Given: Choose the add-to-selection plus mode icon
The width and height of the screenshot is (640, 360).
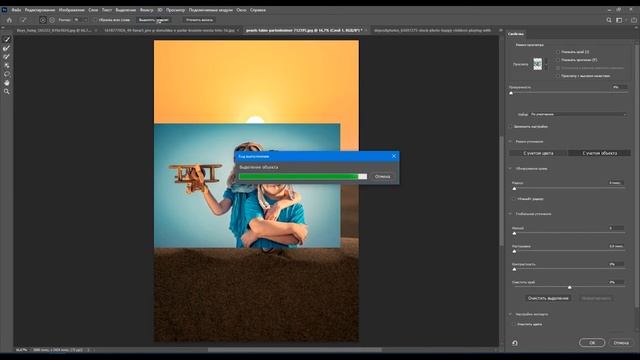Looking at the screenshot, I should 42,20.
